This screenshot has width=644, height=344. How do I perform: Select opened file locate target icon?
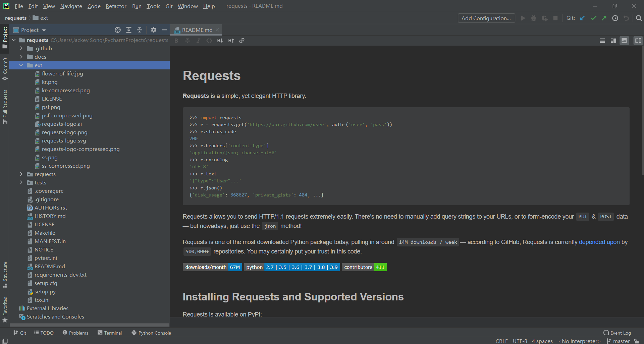118,30
